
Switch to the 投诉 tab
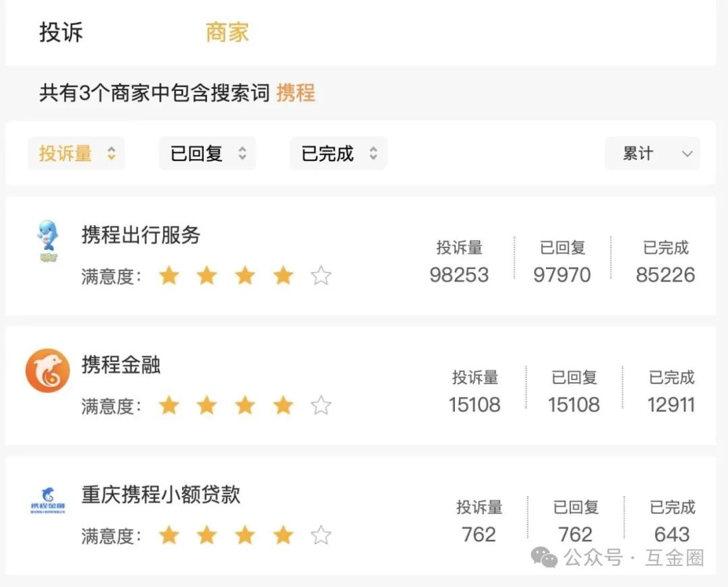61,32
